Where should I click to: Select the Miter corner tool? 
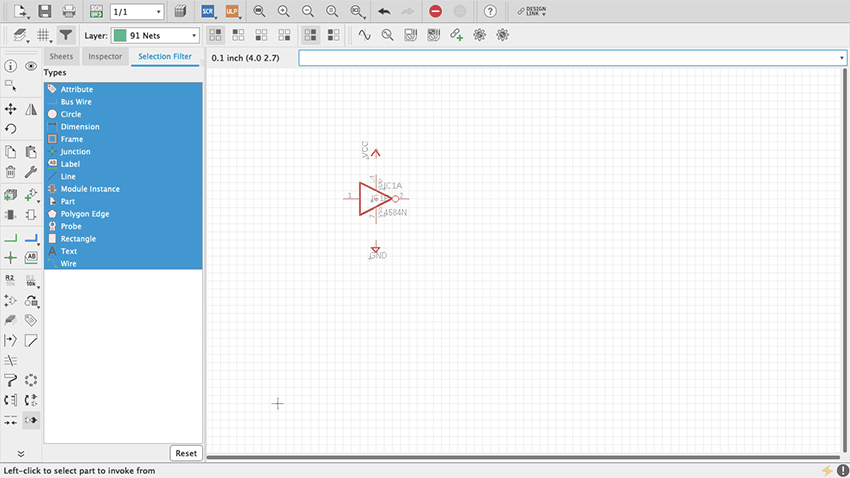[x=31, y=340]
